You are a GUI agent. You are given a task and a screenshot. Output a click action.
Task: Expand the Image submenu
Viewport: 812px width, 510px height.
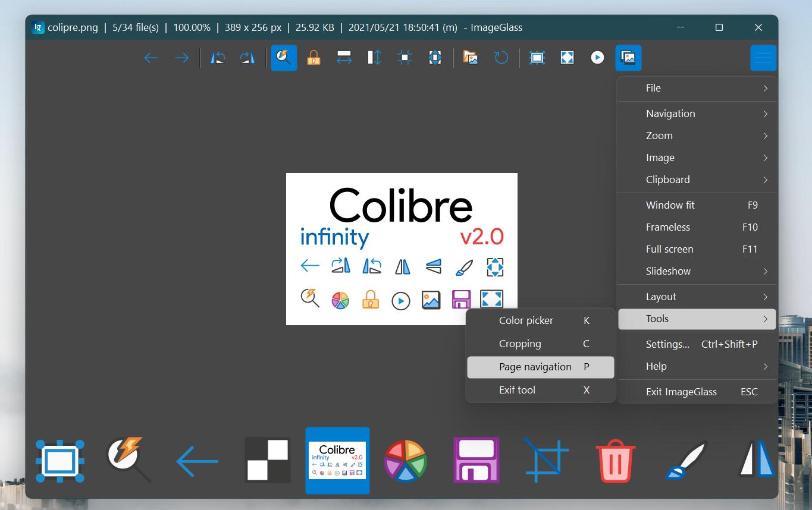(697, 158)
